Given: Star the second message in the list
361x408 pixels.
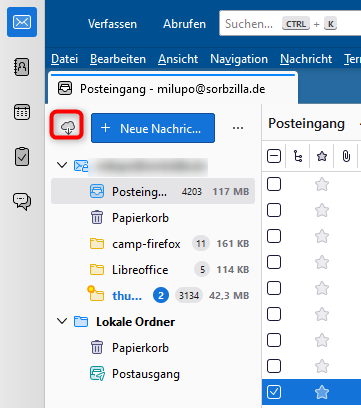Looking at the screenshot, I should (x=322, y=210).
